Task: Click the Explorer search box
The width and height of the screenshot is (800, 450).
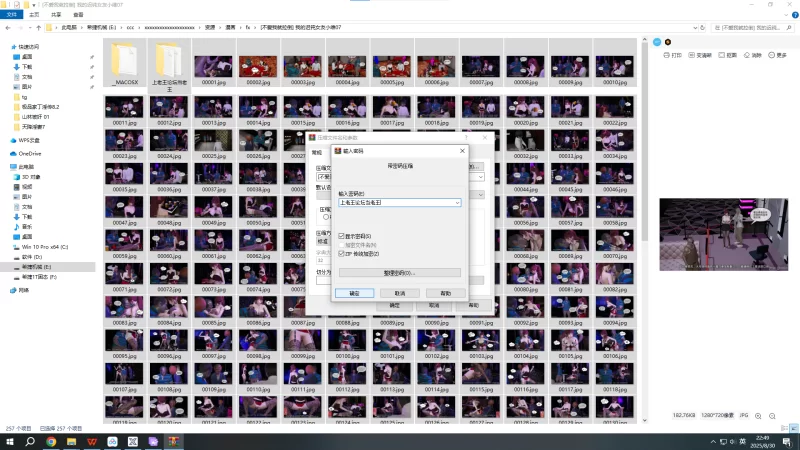Action: click(x=753, y=28)
